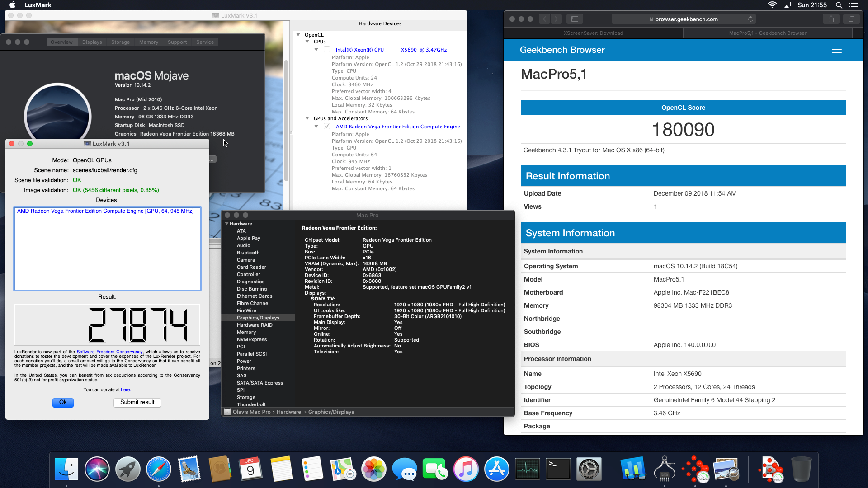Open Software Freedom Conservancy link
Screen dimensions: 868x488
(x=109, y=352)
